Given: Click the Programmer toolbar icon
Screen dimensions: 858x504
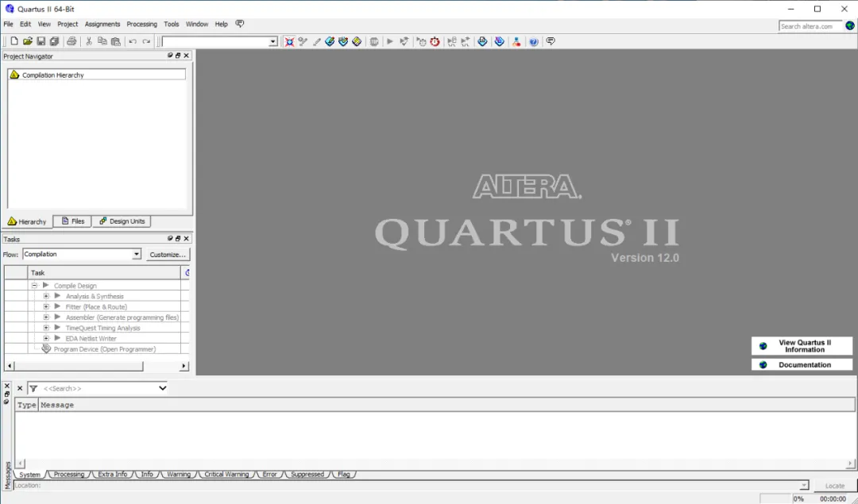Looking at the screenshot, I should pyautogui.click(x=499, y=41).
